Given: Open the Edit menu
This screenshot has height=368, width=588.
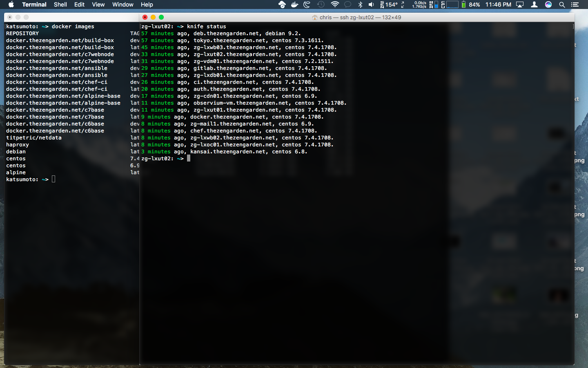Looking at the screenshot, I should pyautogui.click(x=79, y=4).
